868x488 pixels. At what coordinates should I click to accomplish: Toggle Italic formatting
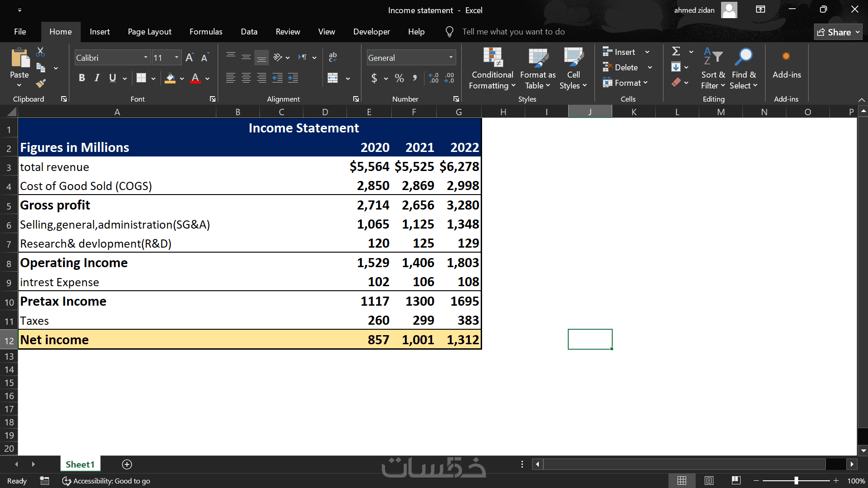pos(97,78)
